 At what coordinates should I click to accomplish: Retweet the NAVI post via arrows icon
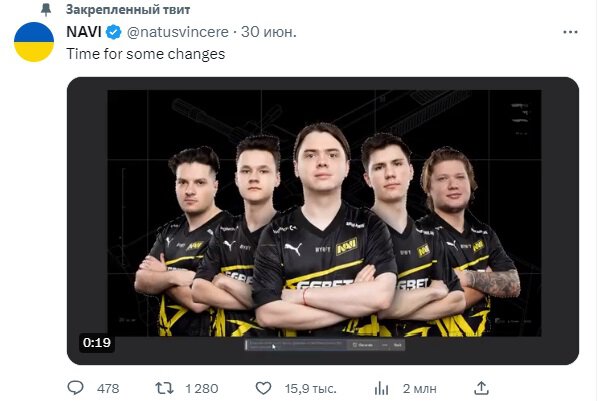[x=164, y=388]
